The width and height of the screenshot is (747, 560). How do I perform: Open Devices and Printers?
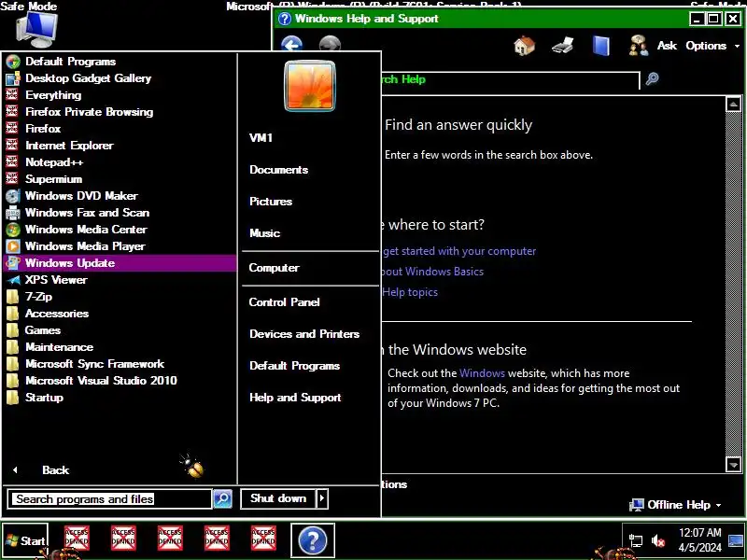click(x=304, y=334)
